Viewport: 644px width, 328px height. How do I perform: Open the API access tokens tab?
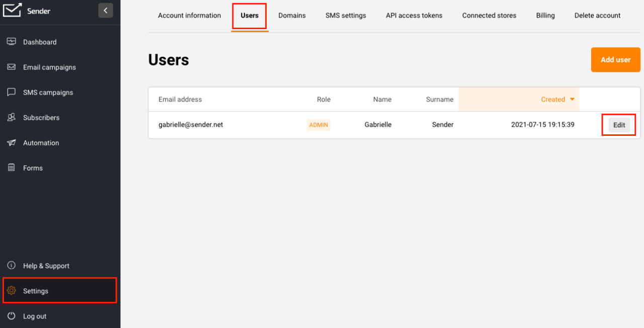[x=414, y=15]
